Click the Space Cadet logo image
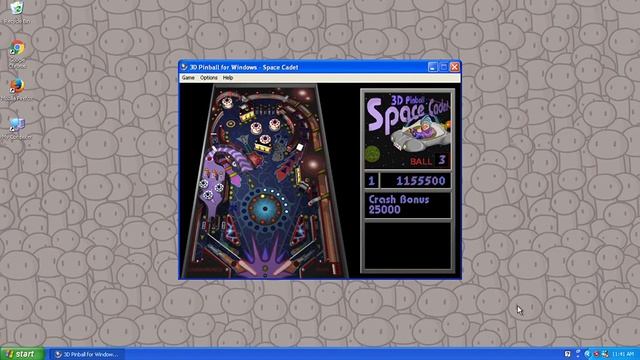Image resolution: width=640 pixels, height=360 pixels. coord(408,130)
